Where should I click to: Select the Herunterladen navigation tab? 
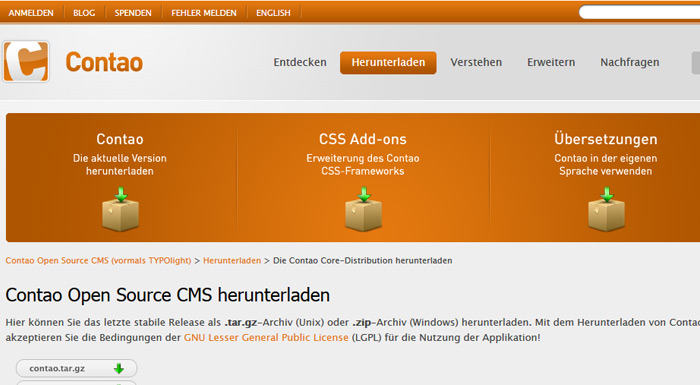[x=388, y=63]
